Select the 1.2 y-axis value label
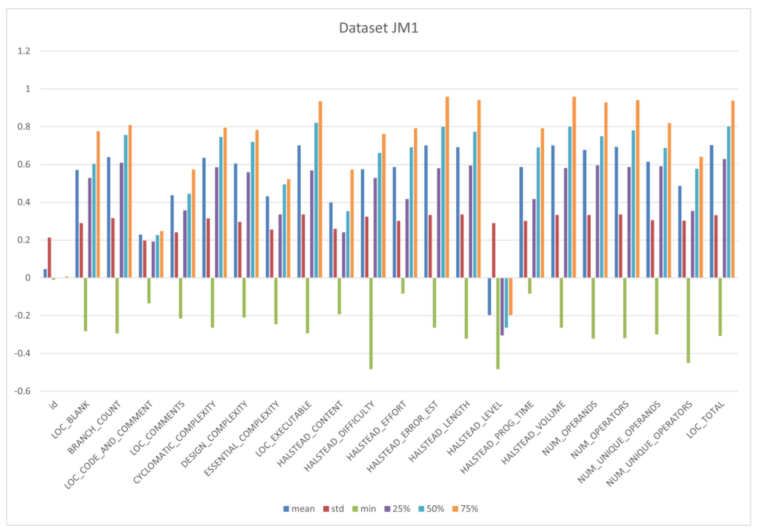This screenshot has width=757, height=532. [x=24, y=51]
